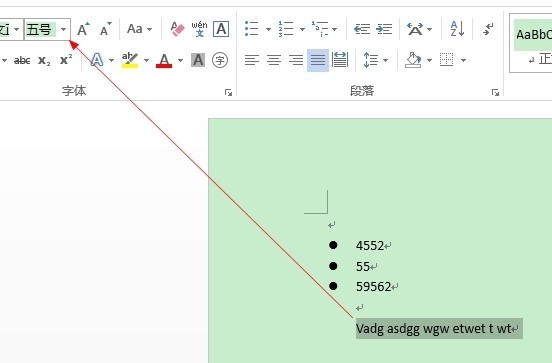Apply Text Effects outlined A
Screen dimensions: 552x363
[x=97, y=60]
